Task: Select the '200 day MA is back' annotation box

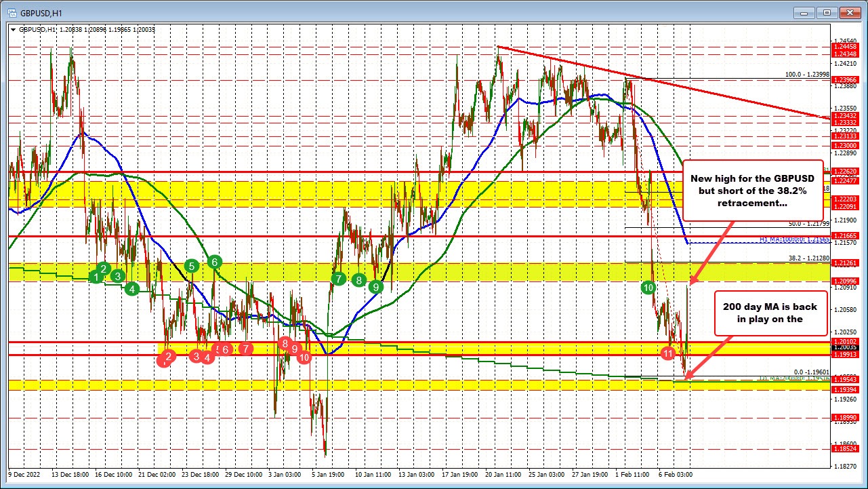Action: (x=771, y=313)
